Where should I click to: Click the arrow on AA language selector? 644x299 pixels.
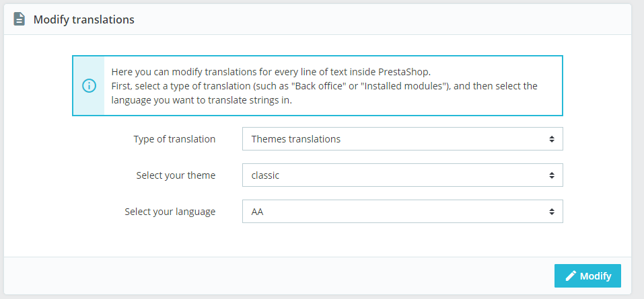click(x=551, y=212)
